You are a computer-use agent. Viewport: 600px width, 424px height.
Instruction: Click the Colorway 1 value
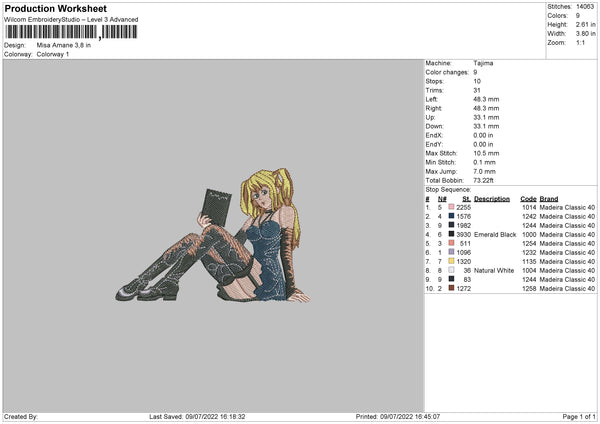pos(53,54)
